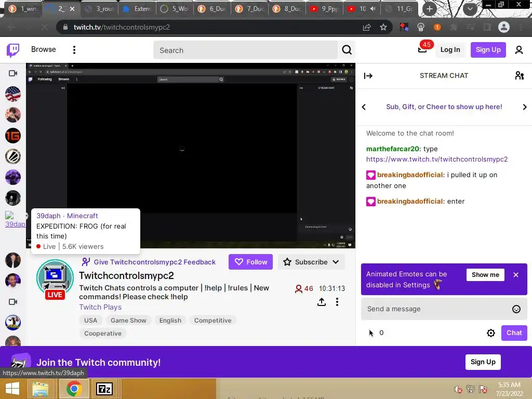Open File Explorer from taskbar
532x399 pixels.
(x=41, y=389)
